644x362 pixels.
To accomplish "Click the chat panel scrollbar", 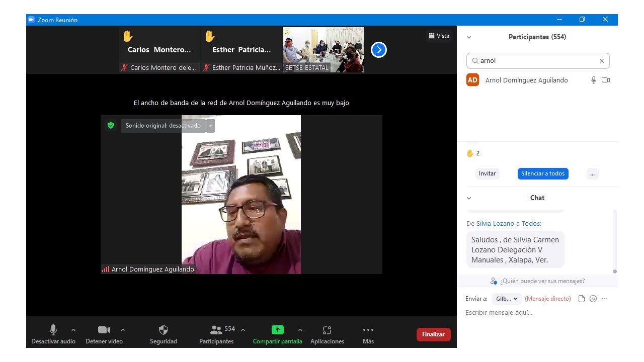I will click(x=614, y=241).
